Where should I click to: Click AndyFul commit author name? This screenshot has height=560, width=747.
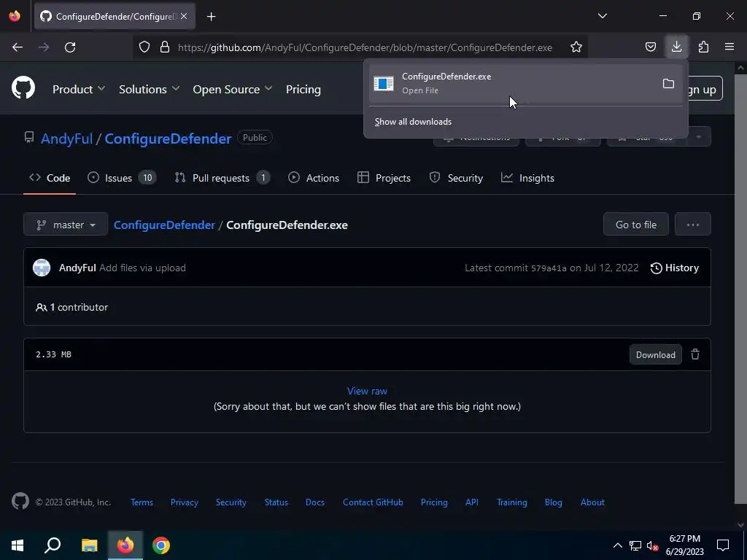point(77,268)
